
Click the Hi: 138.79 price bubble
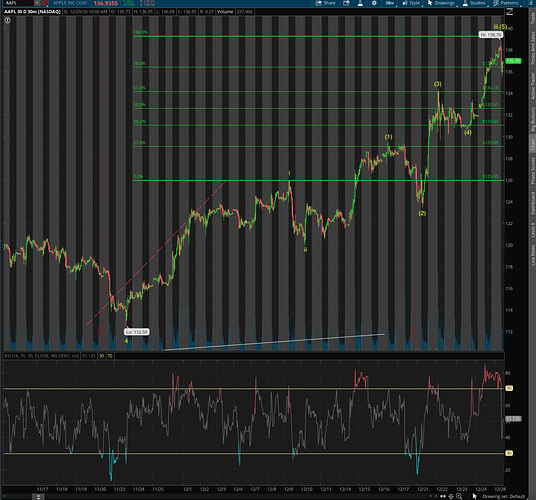pos(491,35)
